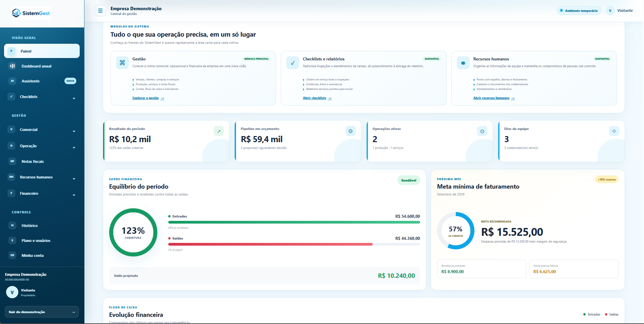The image size is (644, 324).
Task: Click the Saudável status badge
Action: pyautogui.click(x=409, y=180)
